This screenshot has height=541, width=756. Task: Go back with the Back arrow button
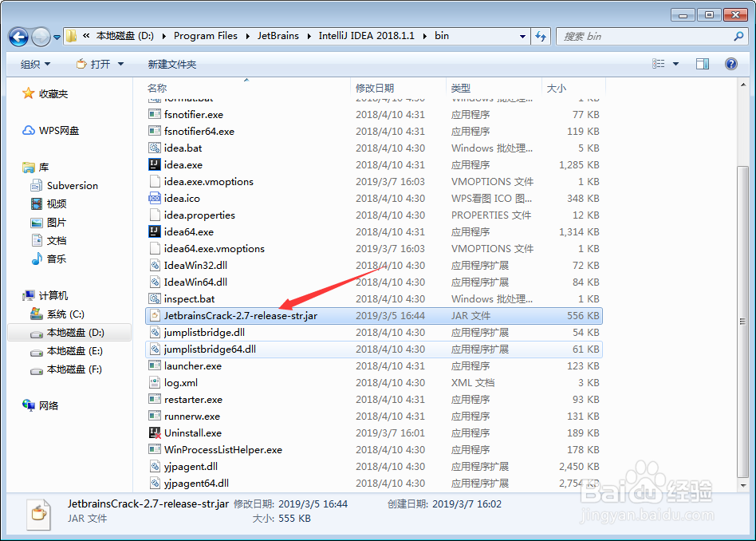click(x=19, y=37)
